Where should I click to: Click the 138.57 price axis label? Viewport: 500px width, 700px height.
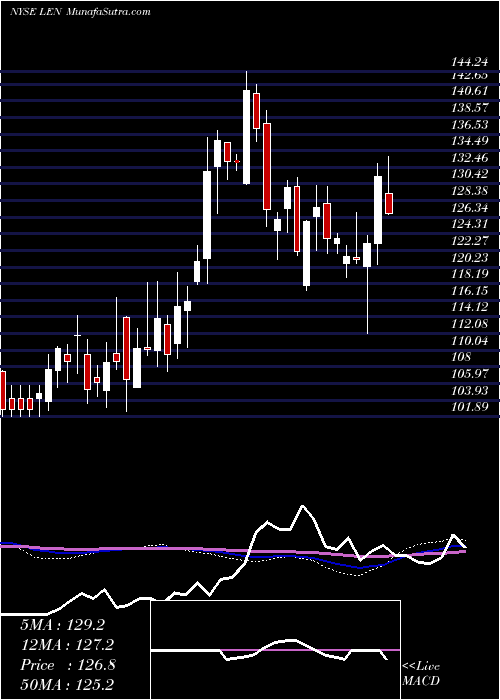469,108
